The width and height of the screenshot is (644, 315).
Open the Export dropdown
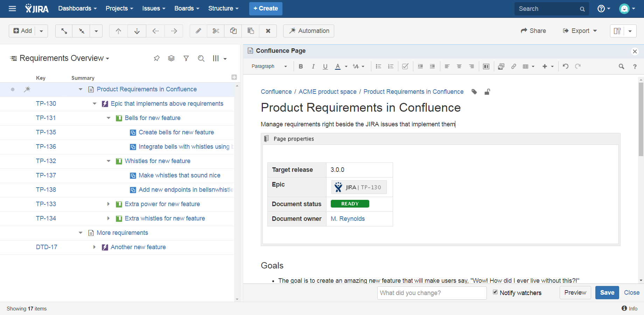pyautogui.click(x=580, y=31)
